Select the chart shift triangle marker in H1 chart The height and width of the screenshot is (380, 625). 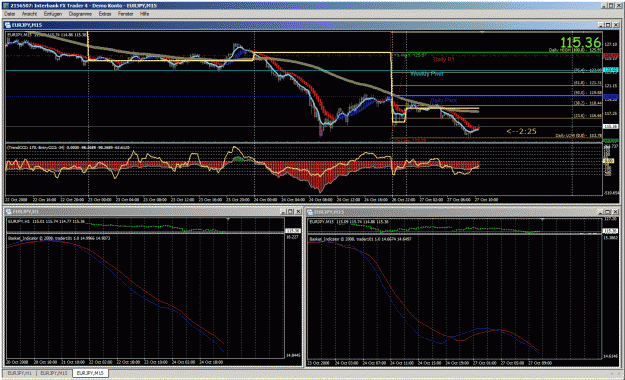point(228,219)
